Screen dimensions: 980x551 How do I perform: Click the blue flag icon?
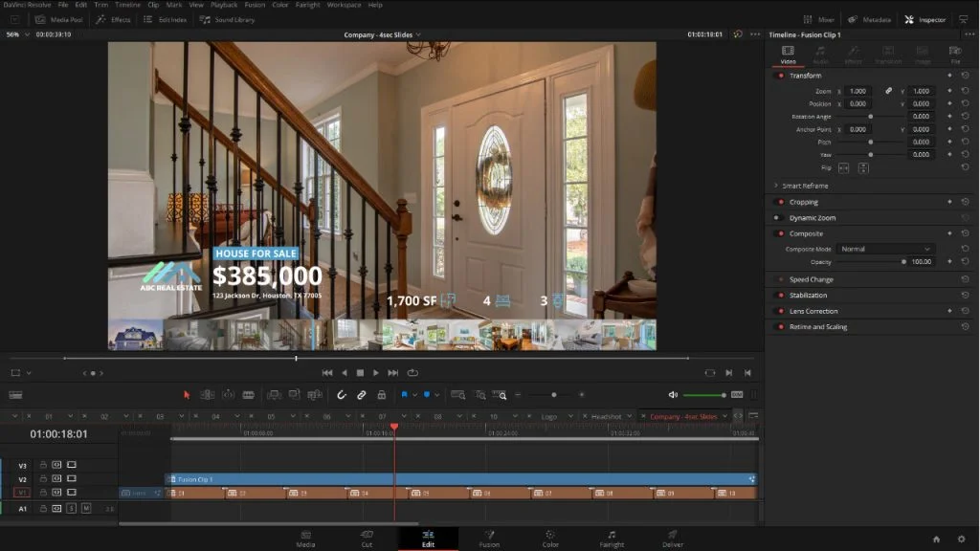405,395
